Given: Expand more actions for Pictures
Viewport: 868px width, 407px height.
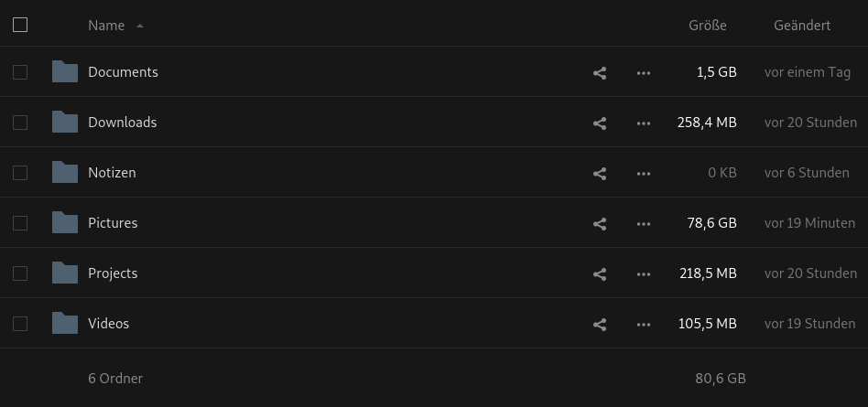Looking at the screenshot, I should (644, 224).
